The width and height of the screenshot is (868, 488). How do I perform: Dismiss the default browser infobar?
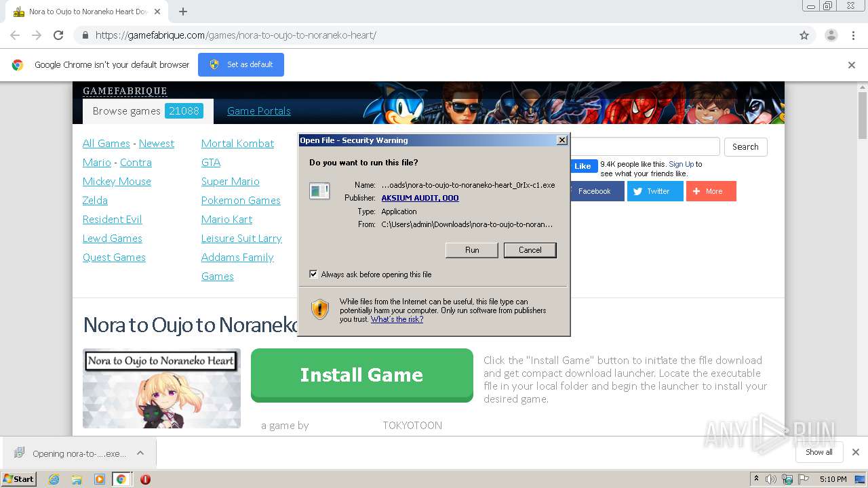(x=852, y=65)
